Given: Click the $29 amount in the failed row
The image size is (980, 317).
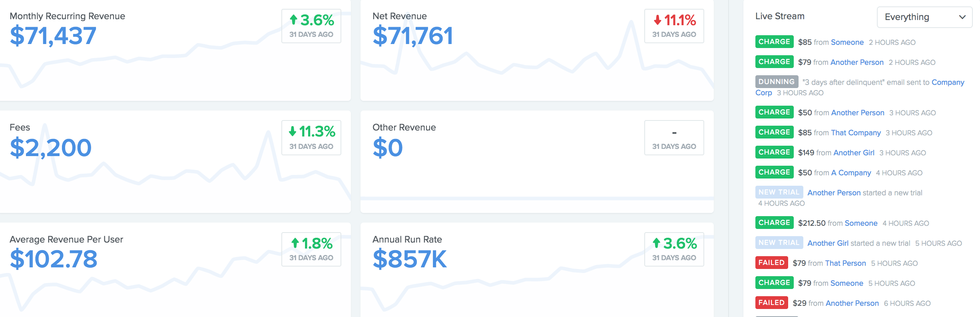Looking at the screenshot, I should pyautogui.click(x=800, y=303).
